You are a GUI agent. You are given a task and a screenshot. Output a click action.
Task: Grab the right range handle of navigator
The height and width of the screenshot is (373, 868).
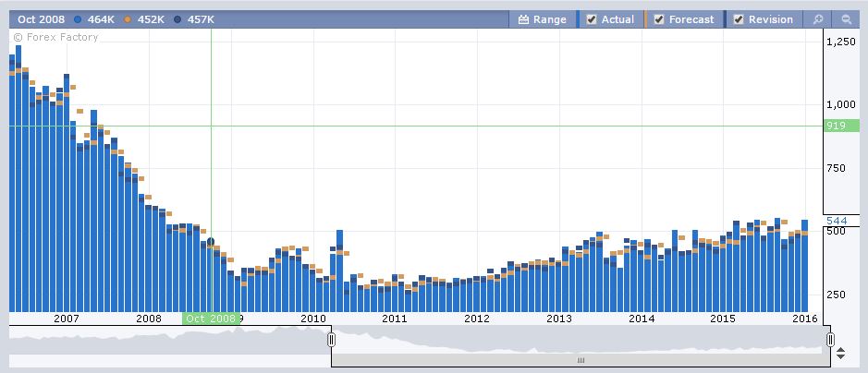pyautogui.click(x=830, y=339)
